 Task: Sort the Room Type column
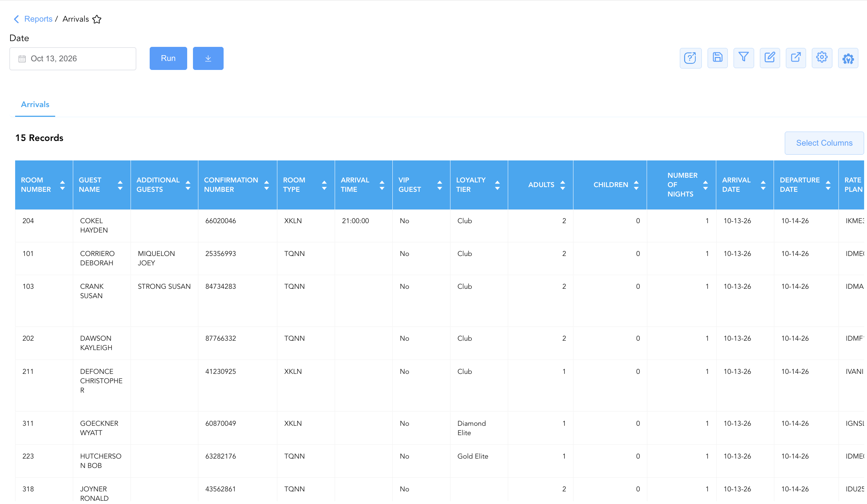click(x=324, y=185)
